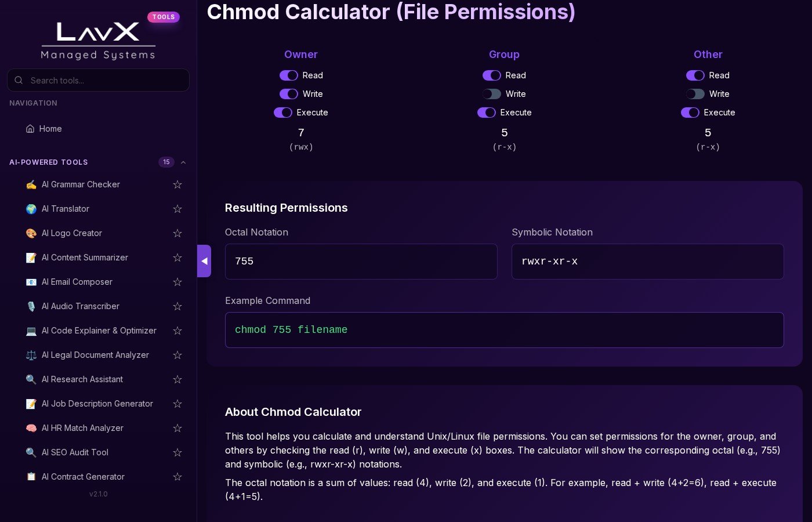Image resolution: width=812 pixels, height=522 pixels.
Task: Turn off Other Execute permission toggle
Action: click(x=690, y=113)
